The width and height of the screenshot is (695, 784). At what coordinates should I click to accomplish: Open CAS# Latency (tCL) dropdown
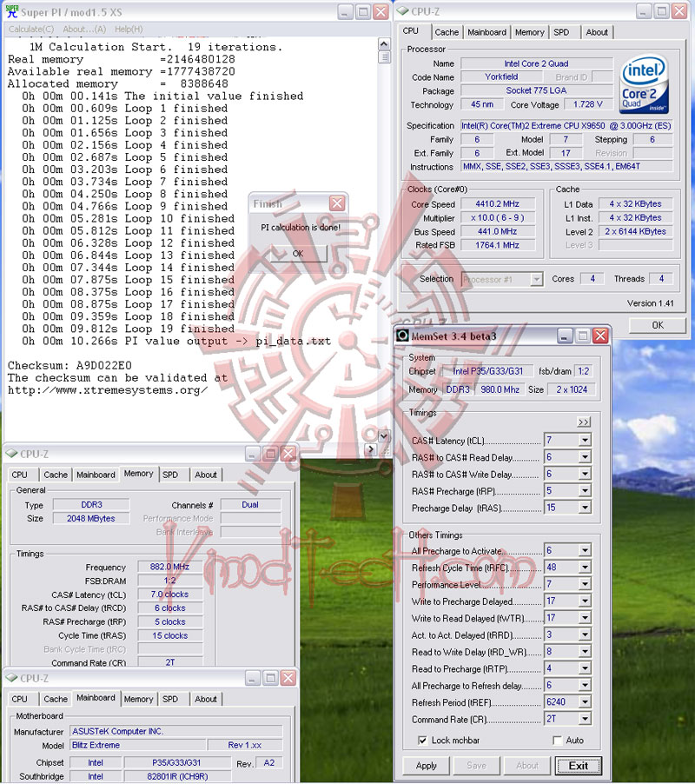pyautogui.click(x=585, y=441)
